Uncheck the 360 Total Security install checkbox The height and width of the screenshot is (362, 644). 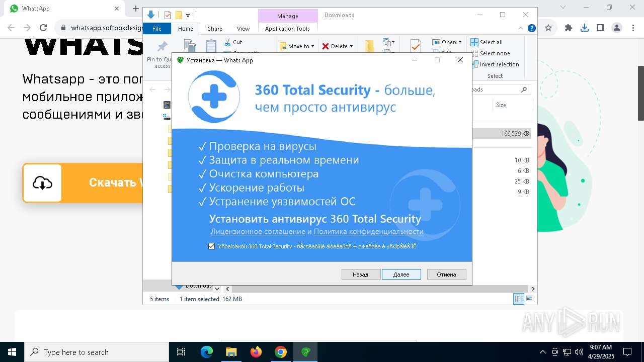(211, 246)
